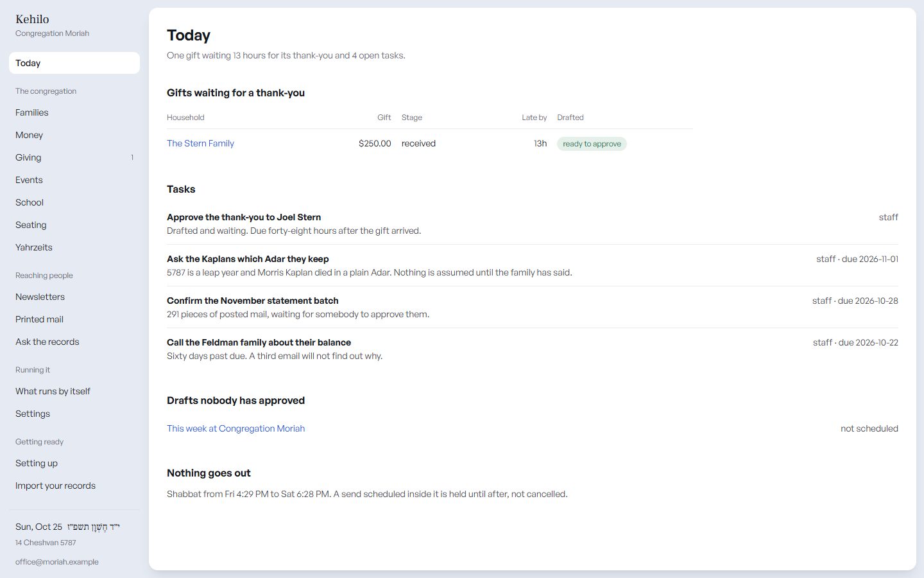Open Settings in sidebar
Screen dimensions: 924x578
[x=74, y=414]
